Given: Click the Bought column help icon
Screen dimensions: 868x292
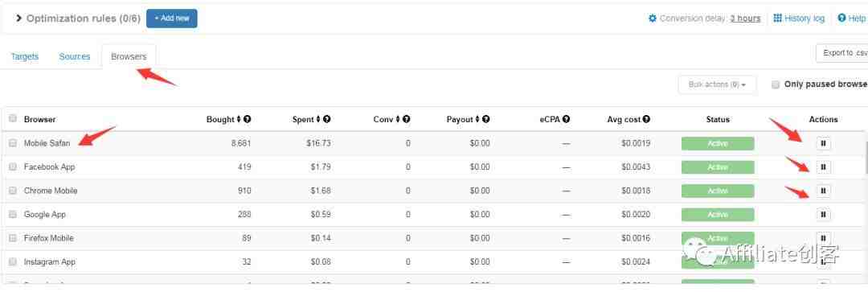Looking at the screenshot, I should click(248, 119).
